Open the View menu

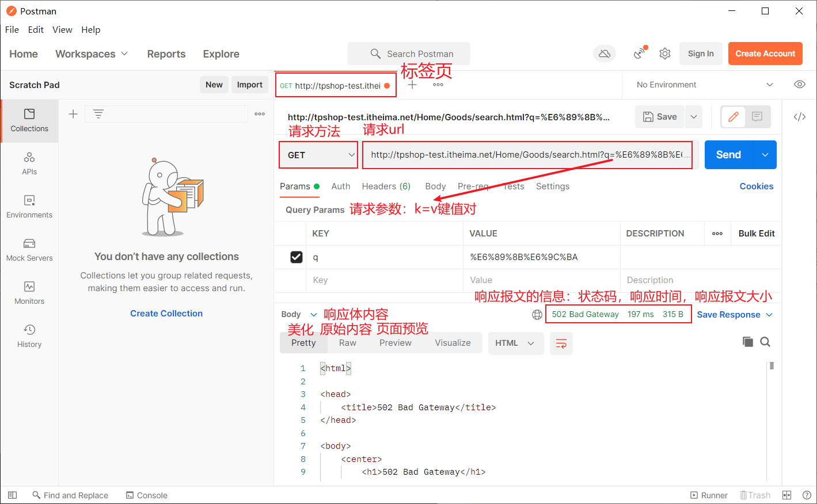(x=62, y=30)
